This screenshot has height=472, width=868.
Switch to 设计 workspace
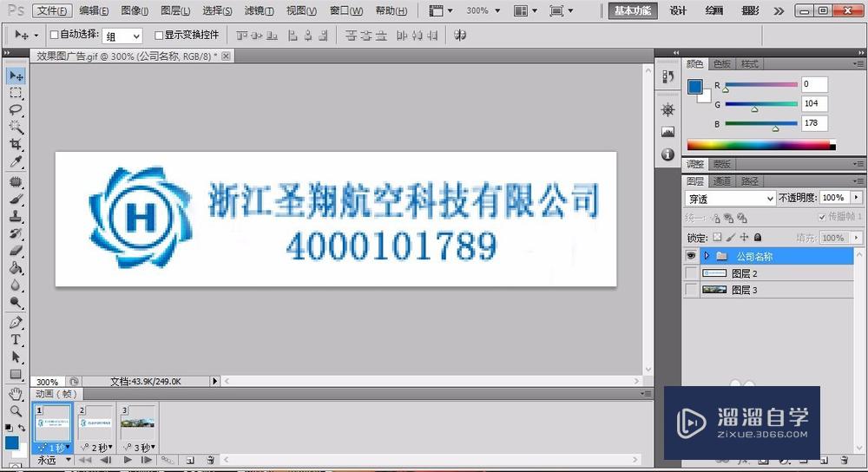678,11
